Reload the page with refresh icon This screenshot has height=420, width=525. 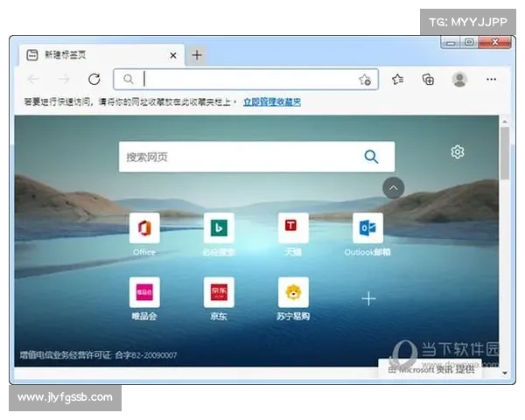pos(94,80)
